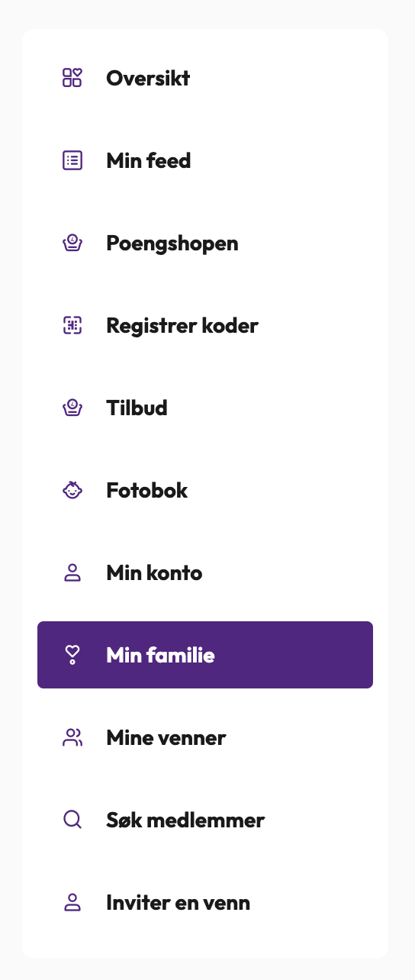Click the Registrer koder scan icon
The image size is (415, 980).
coord(72,325)
